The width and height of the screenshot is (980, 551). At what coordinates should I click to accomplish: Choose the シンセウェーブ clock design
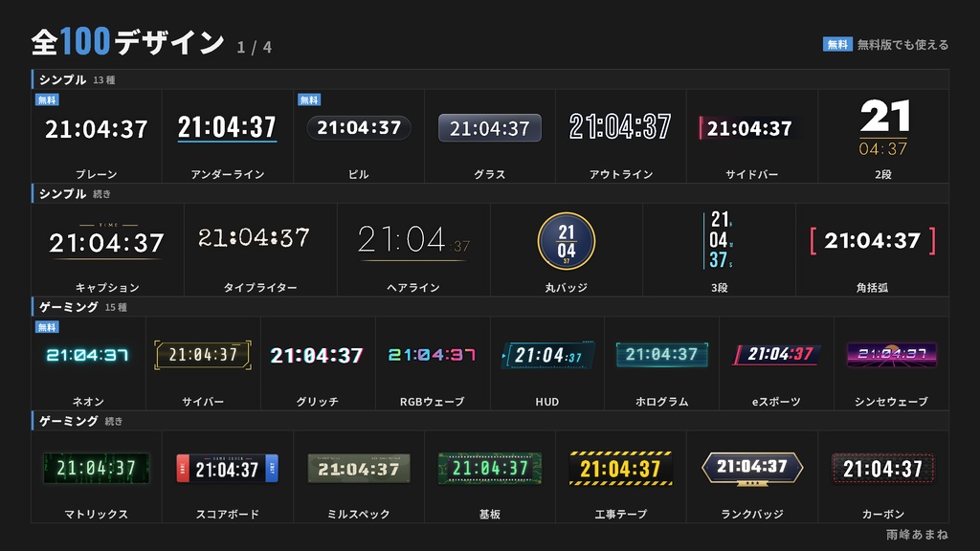(x=892, y=364)
